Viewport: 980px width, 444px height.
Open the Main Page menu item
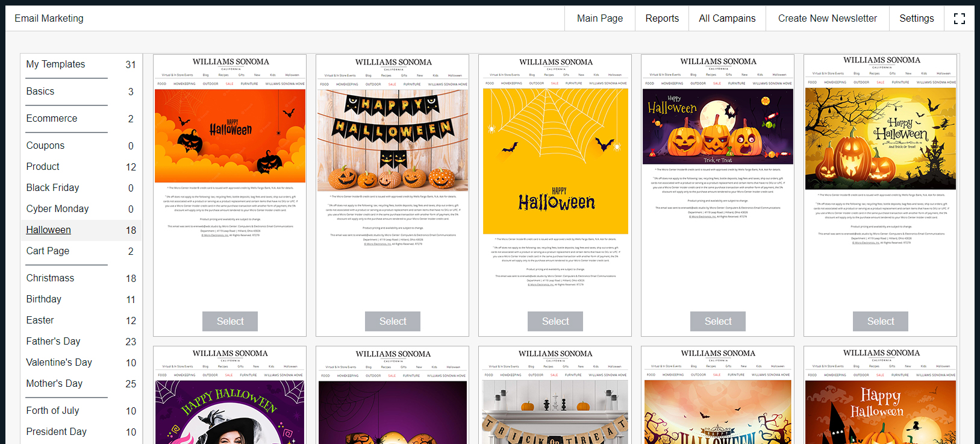600,19
